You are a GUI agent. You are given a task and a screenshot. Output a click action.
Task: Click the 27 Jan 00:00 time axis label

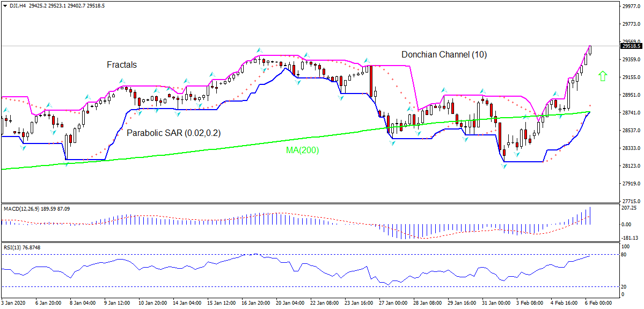[x=393, y=303]
